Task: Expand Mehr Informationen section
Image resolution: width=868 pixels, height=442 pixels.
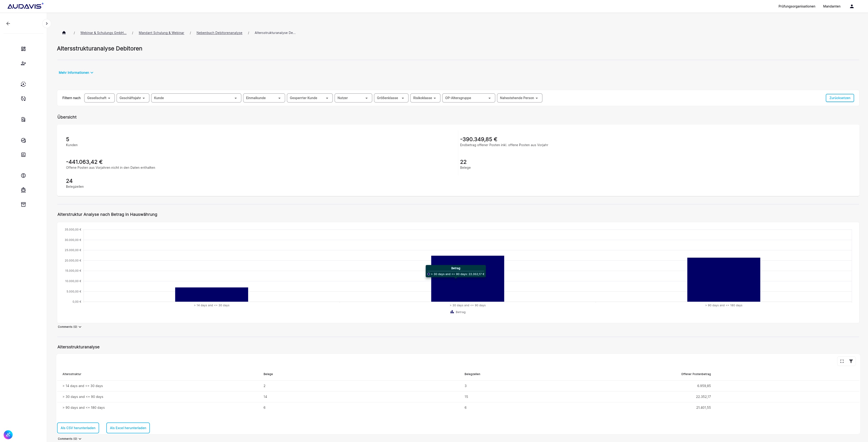Action: pos(76,73)
